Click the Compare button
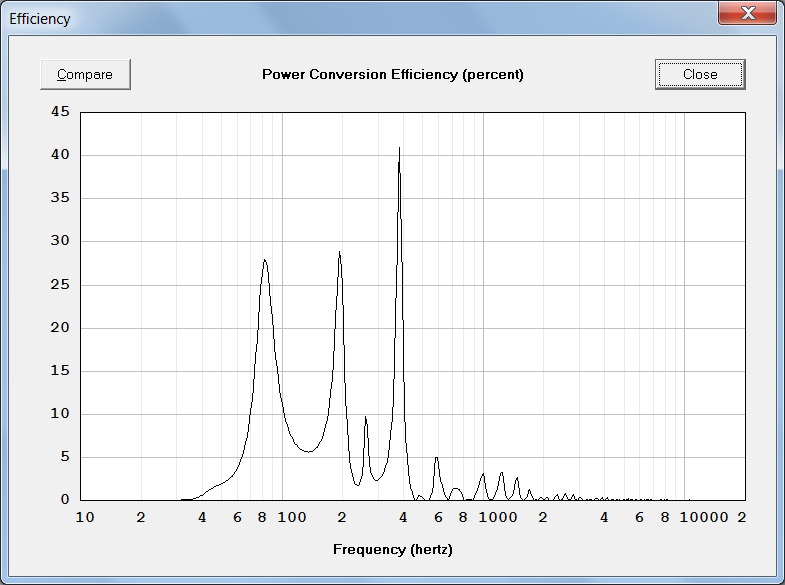785x585 pixels. 85,75
